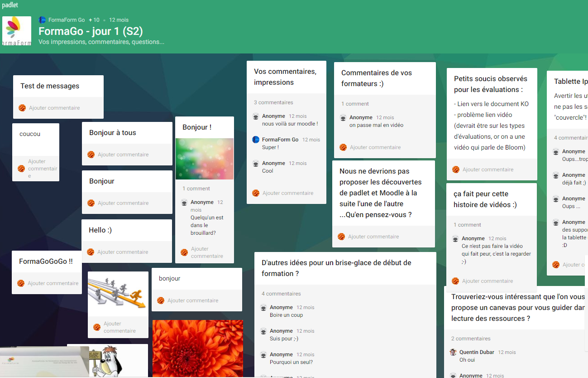Click FormaForm Go avatar beside Super !
588x378 pixels.
256,140
